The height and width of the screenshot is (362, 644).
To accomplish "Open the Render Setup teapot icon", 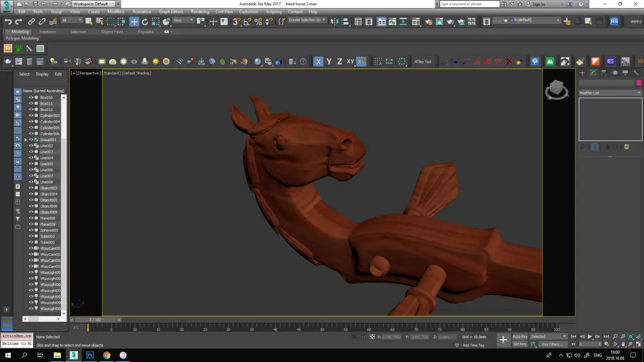I will pos(428,21).
